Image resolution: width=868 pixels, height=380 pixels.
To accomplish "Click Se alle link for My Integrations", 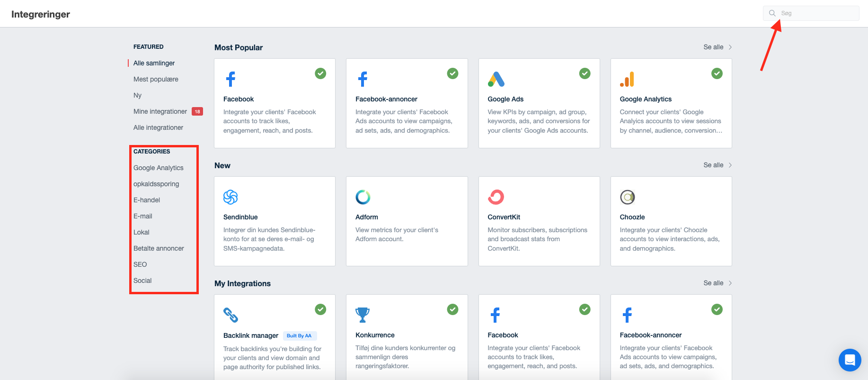I will [713, 283].
